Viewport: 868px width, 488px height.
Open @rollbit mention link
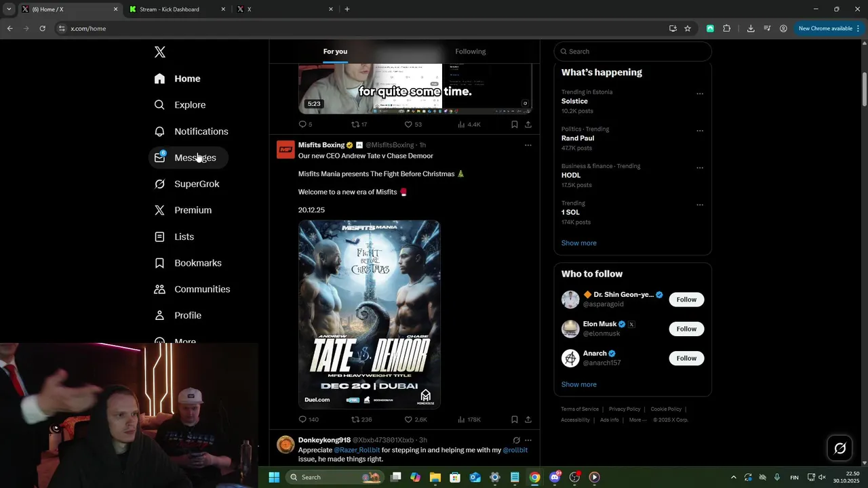[x=515, y=450]
